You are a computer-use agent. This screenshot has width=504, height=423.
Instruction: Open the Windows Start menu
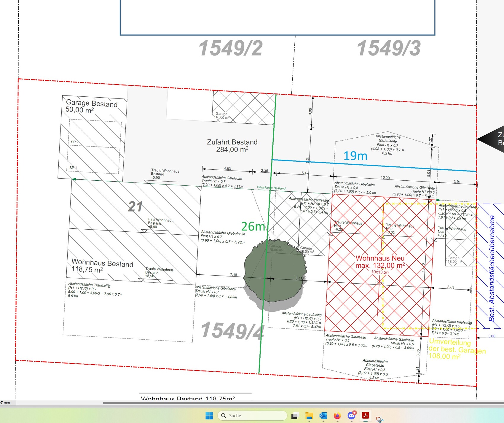[209, 416]
